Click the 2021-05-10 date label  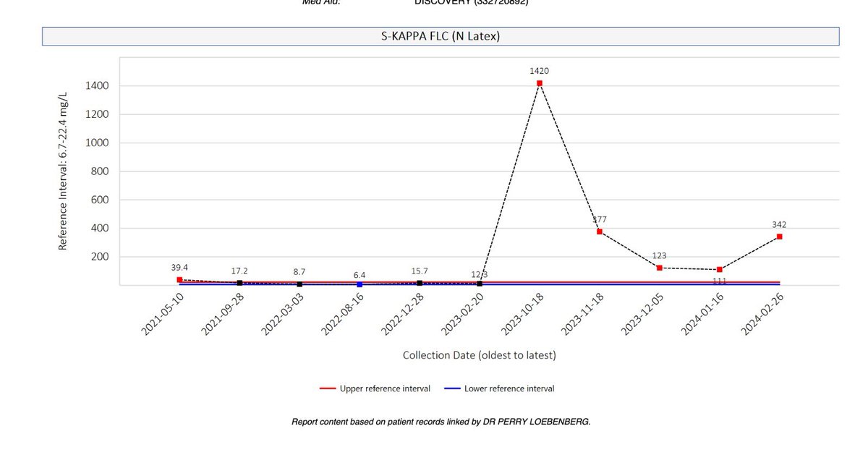(162, 315)
